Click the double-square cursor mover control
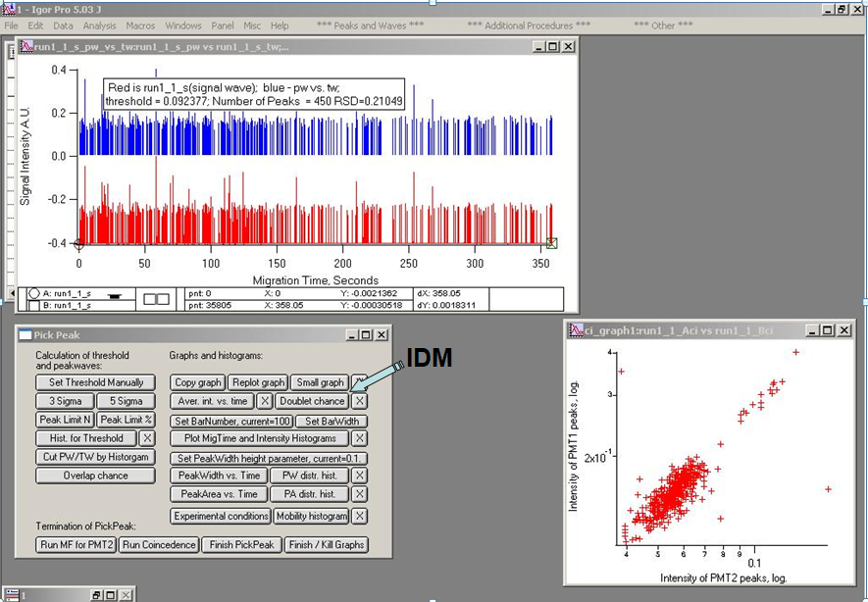868x602 pixels. (x=156, y=299)
